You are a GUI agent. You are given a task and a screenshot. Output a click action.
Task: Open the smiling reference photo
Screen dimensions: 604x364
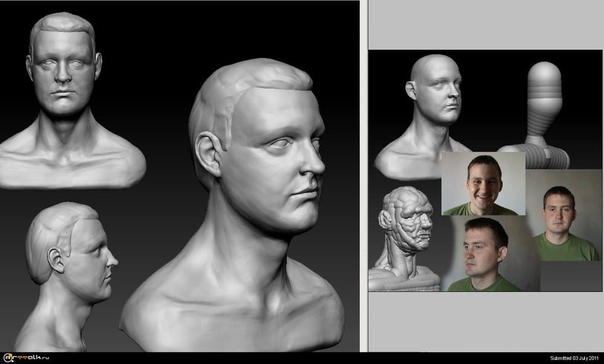tap(483, 184)
